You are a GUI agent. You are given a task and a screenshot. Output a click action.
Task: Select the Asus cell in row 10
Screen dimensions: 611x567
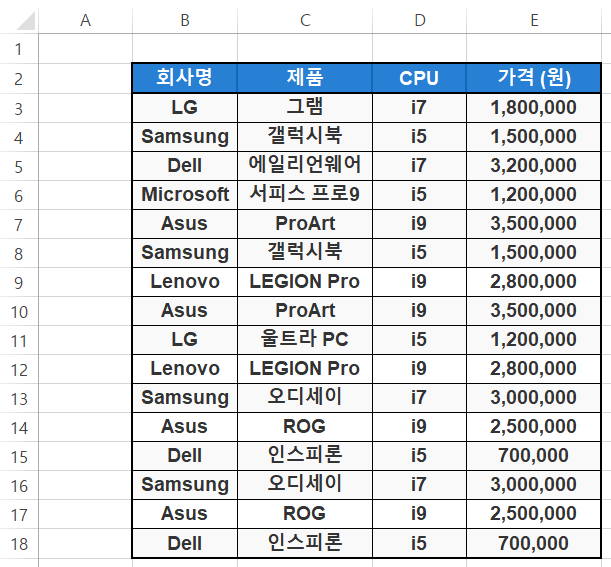point(185,311)
